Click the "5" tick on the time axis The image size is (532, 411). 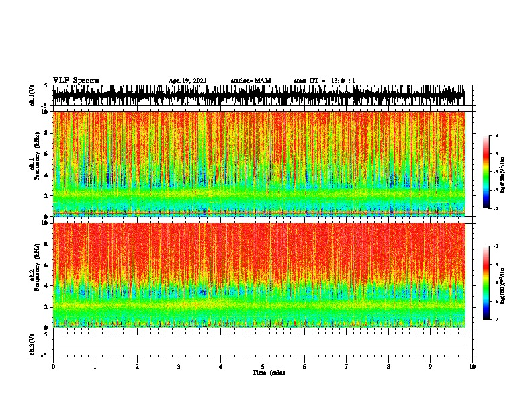(263, 367)
